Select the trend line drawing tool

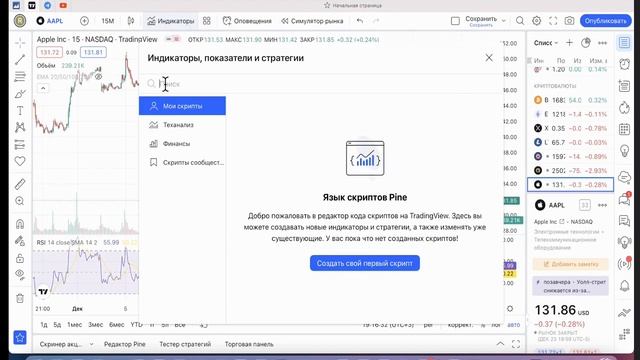(x=20, y=60)
